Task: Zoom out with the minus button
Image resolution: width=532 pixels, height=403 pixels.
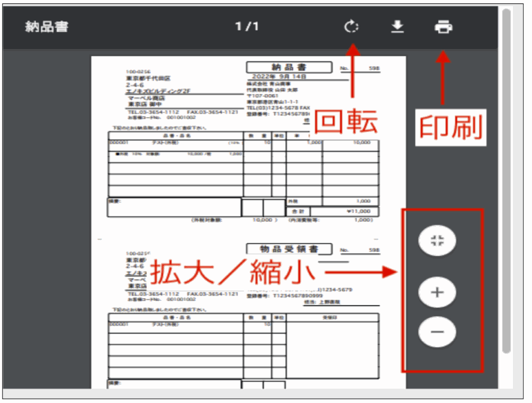Action: click(x=437, y=332)
